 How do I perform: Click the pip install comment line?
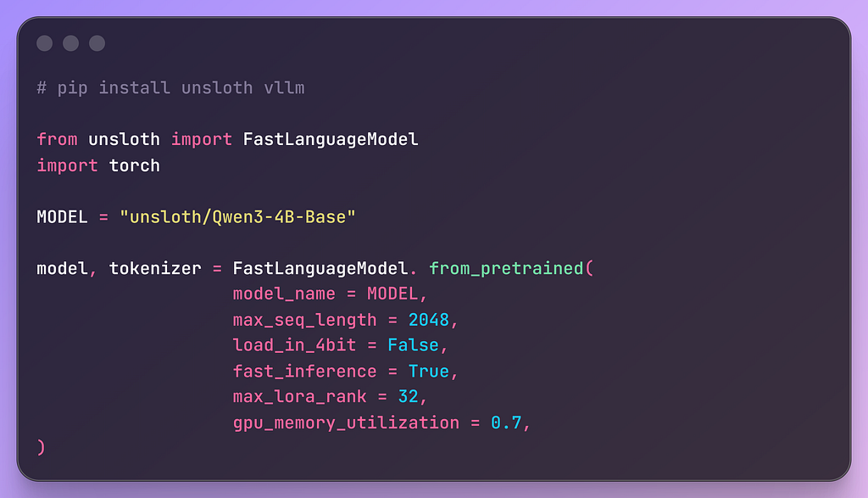pos(170,88)
